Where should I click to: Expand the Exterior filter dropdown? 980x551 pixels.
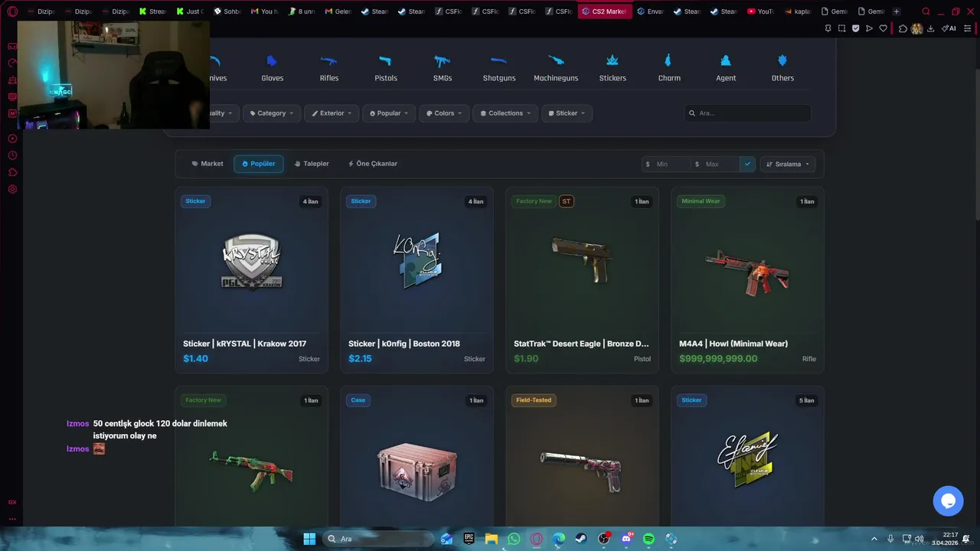[x=332, y=113]
